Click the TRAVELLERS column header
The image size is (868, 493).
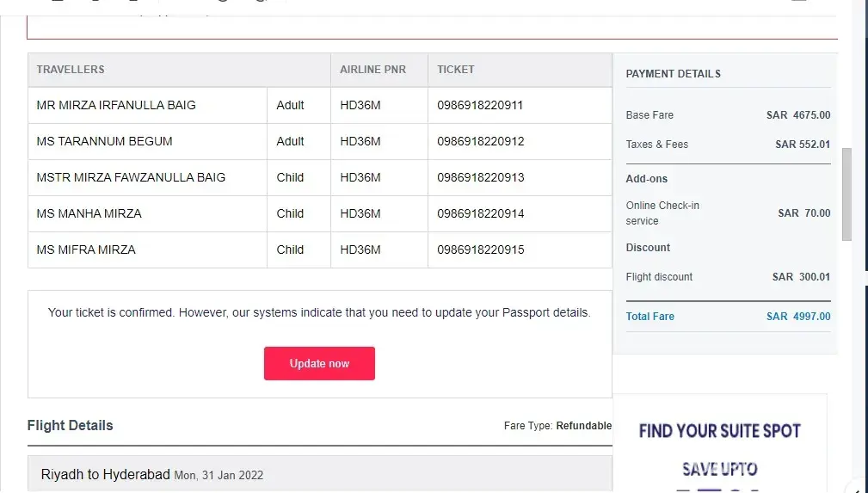coord(71,70)
